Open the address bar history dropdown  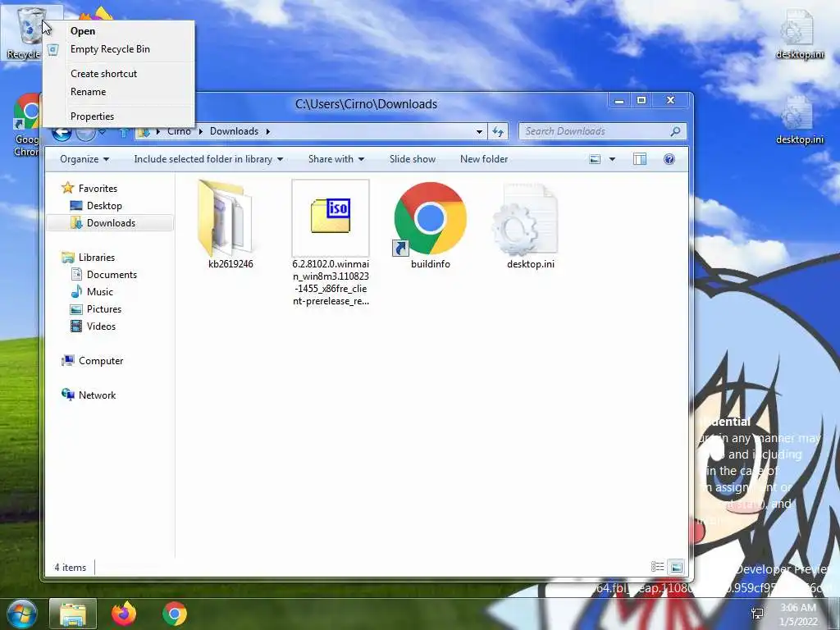pyautogui.click(x=479, y=132)
